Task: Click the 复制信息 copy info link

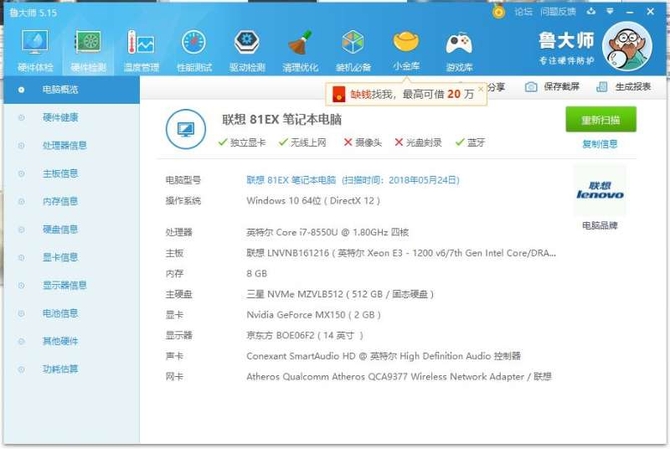Action: (x=600, y=144)
